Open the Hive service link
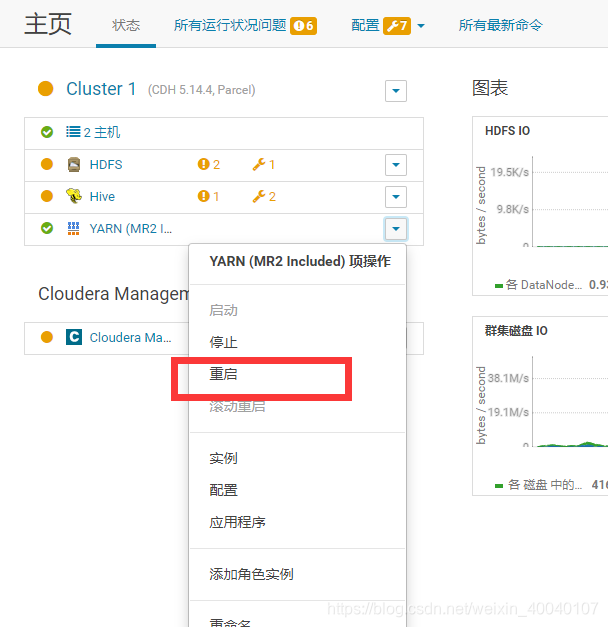 tap(102, 196)
